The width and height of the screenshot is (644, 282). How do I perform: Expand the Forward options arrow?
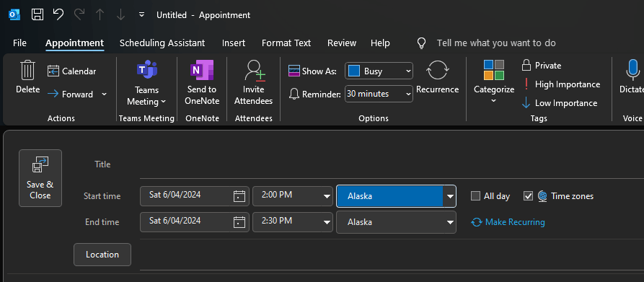(x=104, y=94)
